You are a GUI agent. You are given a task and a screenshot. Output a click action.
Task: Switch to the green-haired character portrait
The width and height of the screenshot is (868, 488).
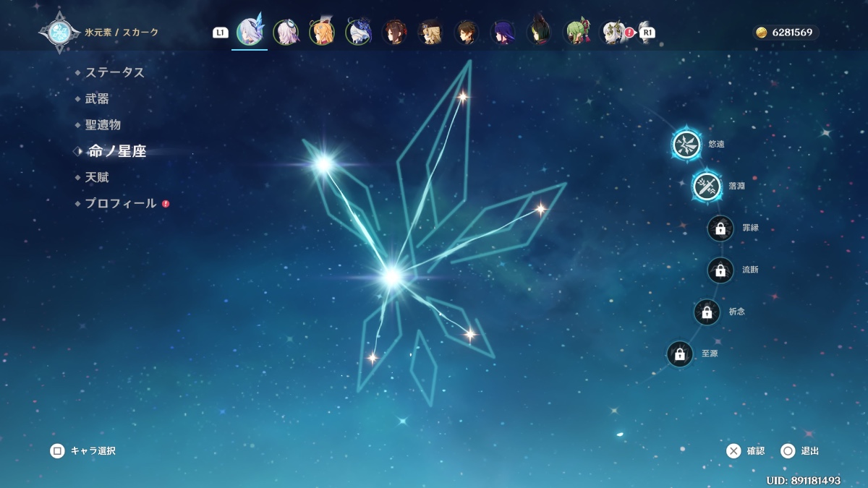[576, 33]
